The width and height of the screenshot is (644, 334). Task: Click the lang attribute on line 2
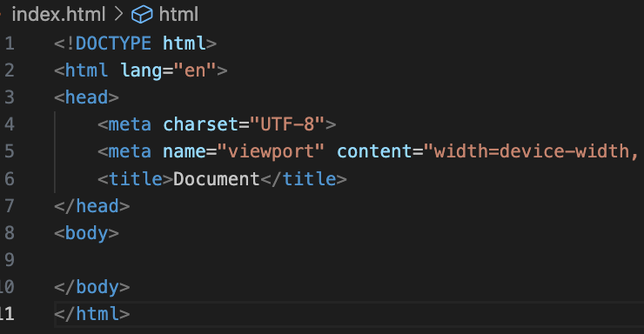pos(141,70)
